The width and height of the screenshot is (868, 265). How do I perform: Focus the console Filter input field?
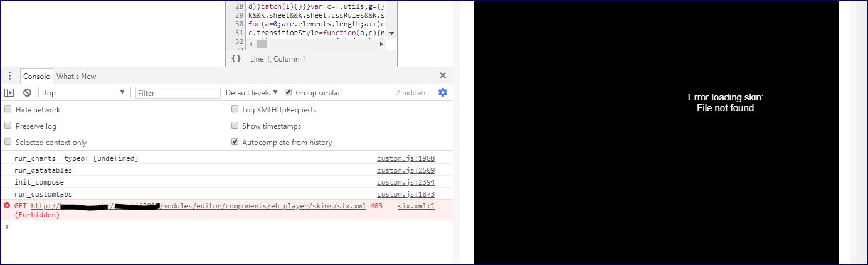178,93
